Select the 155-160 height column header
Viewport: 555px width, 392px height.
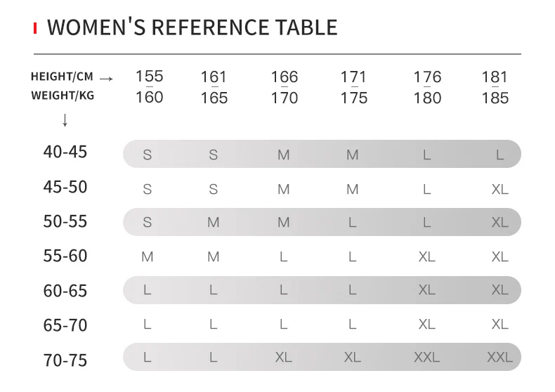(x=150, y=86)
